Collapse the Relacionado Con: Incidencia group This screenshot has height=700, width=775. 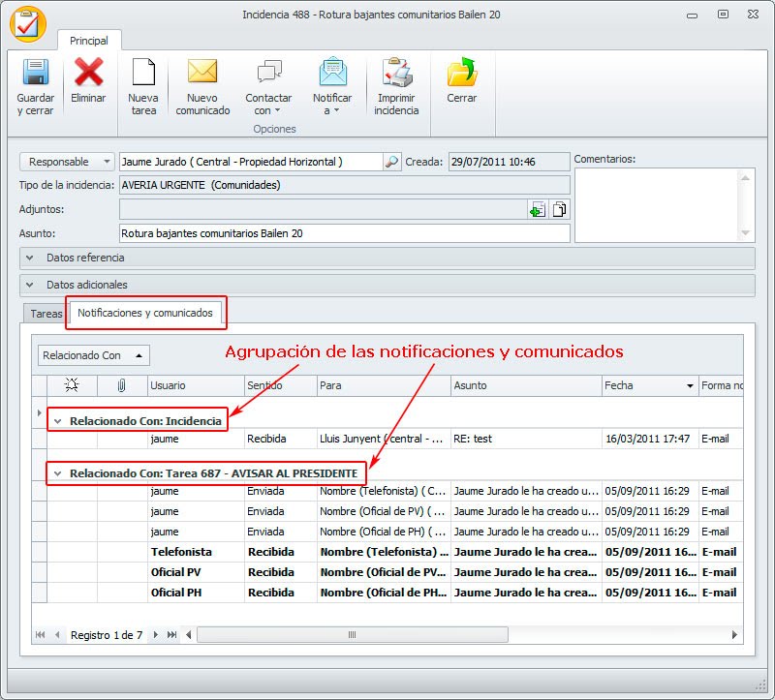[58, 421]
